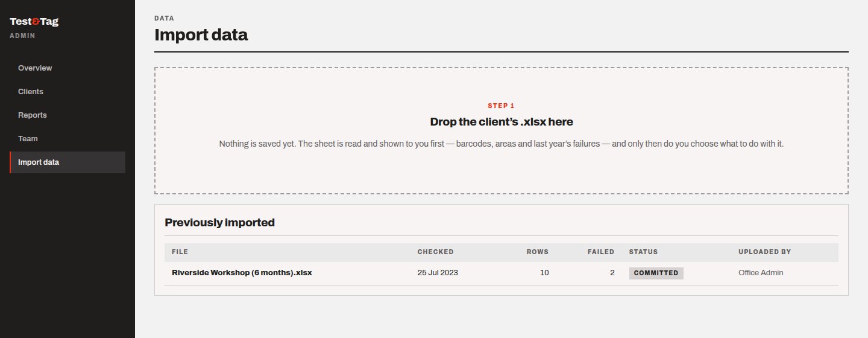Viewport: 868px width, 338px height.
Task: Click the 'Nothing is saved yet' description
Action: coord(502,144)
